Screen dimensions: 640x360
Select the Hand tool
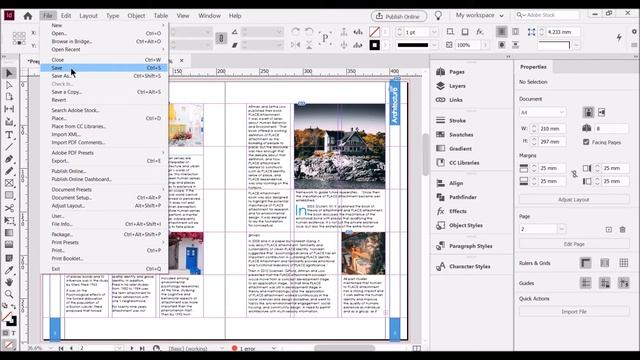tap(9, 282)
